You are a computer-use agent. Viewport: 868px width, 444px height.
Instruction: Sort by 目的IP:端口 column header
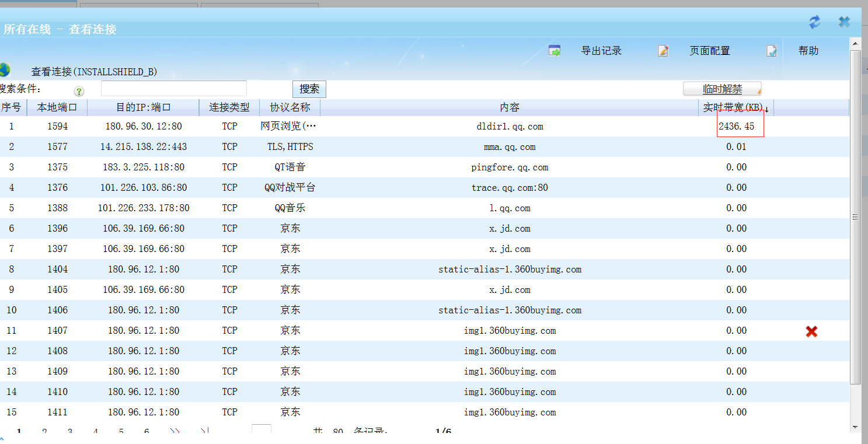tap(143, 108)
